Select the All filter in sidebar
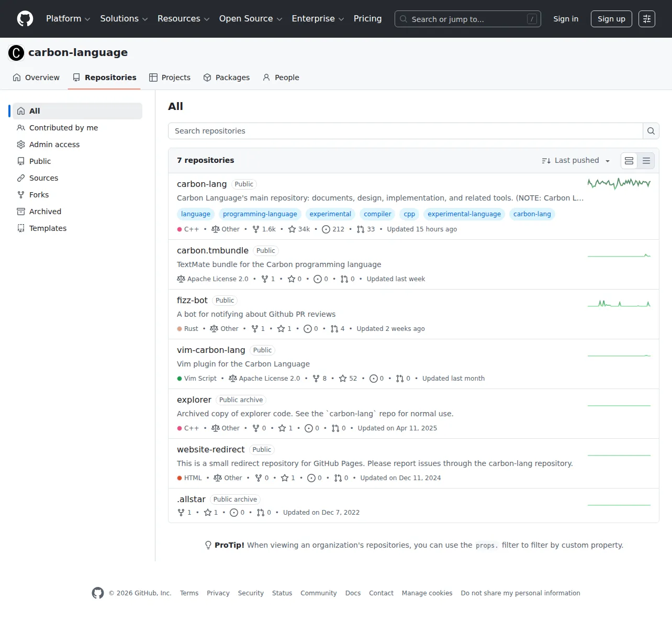Image resolution: width=672 pixels, height=621 pixels. [x=77, y=111]
